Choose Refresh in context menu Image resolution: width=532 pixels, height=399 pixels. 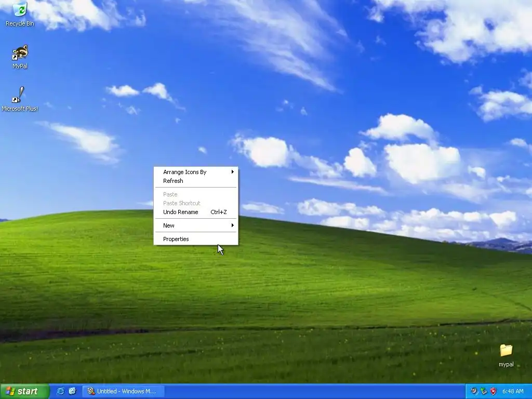tap(196, 181)
